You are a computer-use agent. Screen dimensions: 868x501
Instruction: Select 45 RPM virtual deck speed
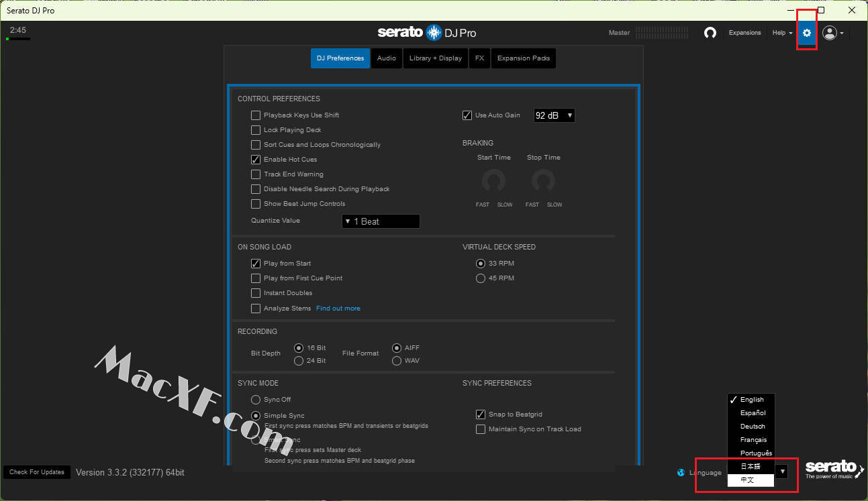pos(481,278)
